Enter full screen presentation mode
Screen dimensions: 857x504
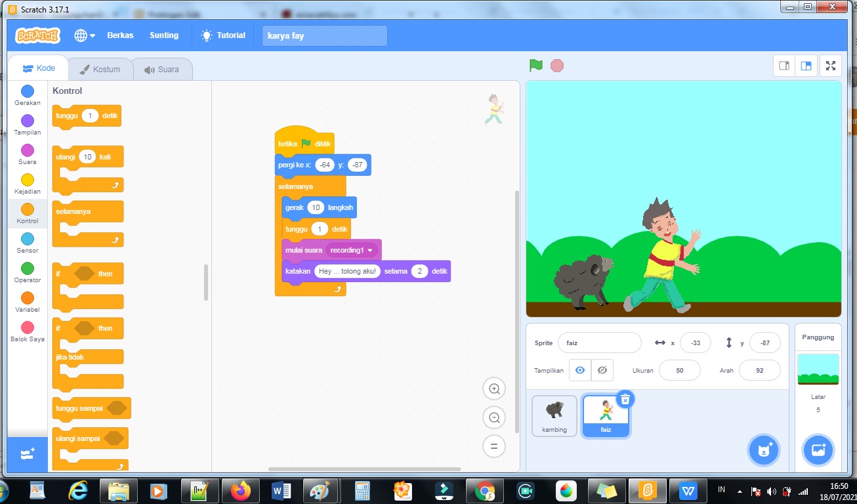(x=830, y=66)
